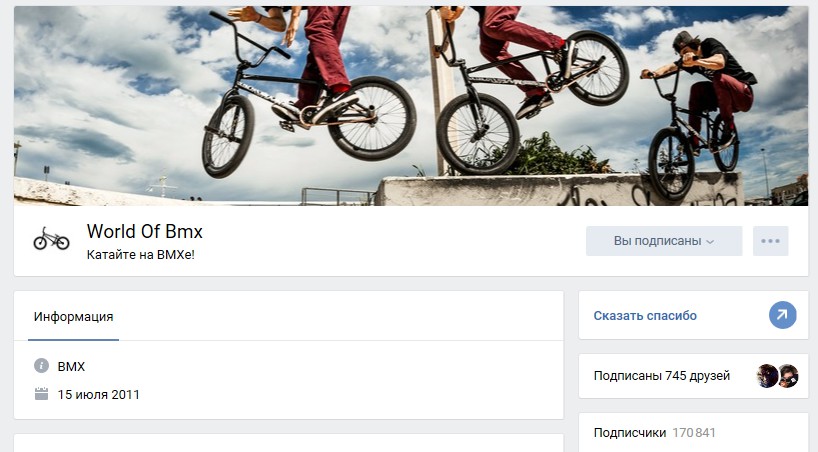Open the Сказать спасибо link
This screenshot has height=452, width=818.
click(x=645, y=315)
